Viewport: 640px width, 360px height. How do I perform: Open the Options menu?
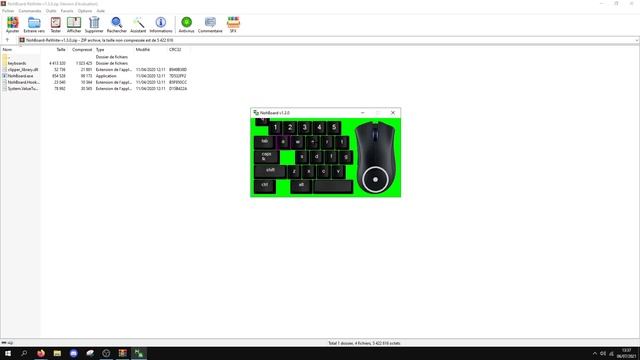pos(85,11)
